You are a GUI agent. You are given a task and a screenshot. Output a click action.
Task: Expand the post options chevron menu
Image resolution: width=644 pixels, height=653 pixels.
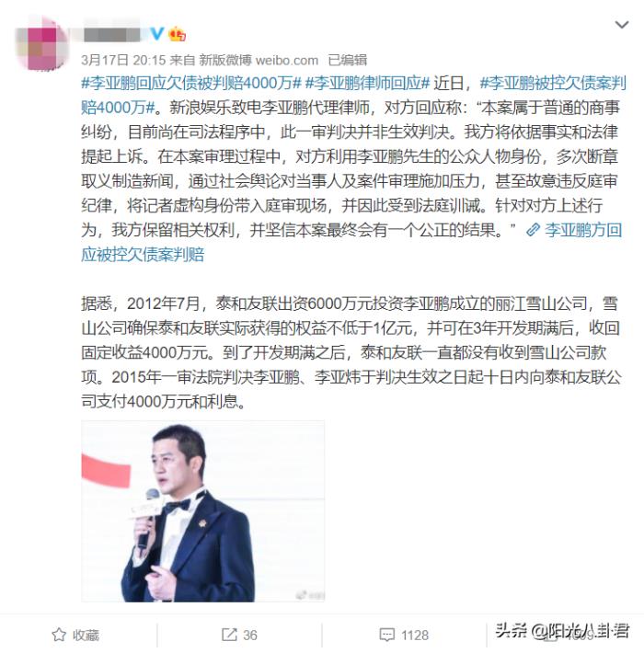622,25
